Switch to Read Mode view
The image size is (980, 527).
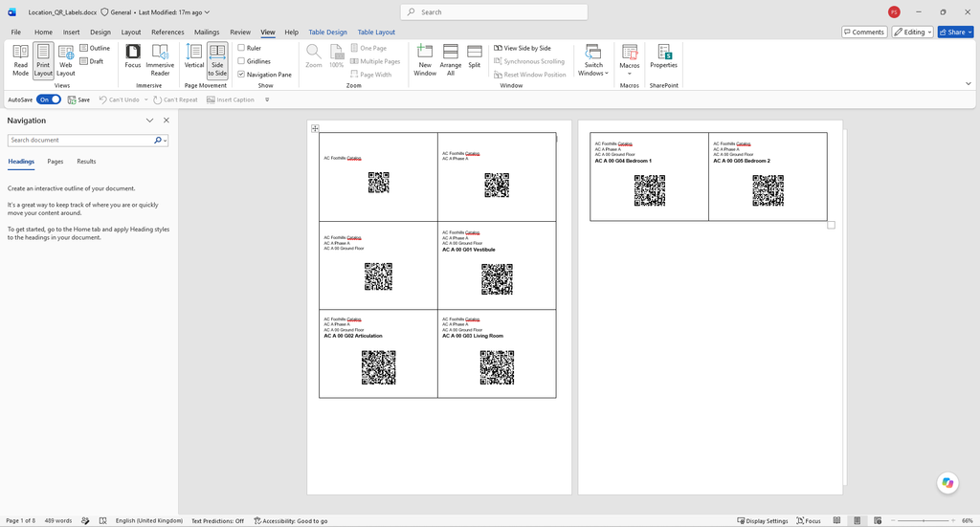pos(21,60)
